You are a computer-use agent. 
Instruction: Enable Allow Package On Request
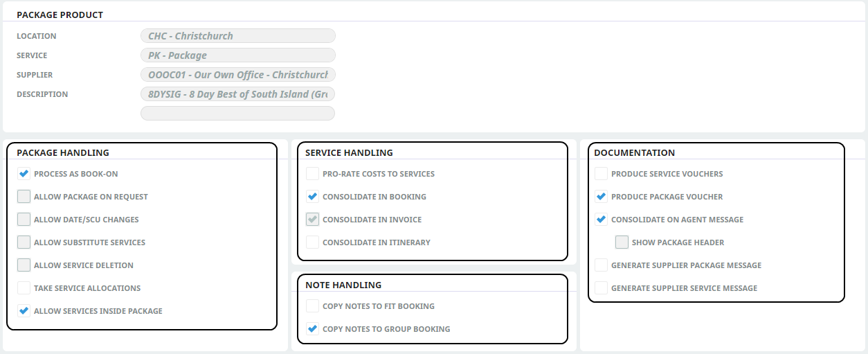24,197
